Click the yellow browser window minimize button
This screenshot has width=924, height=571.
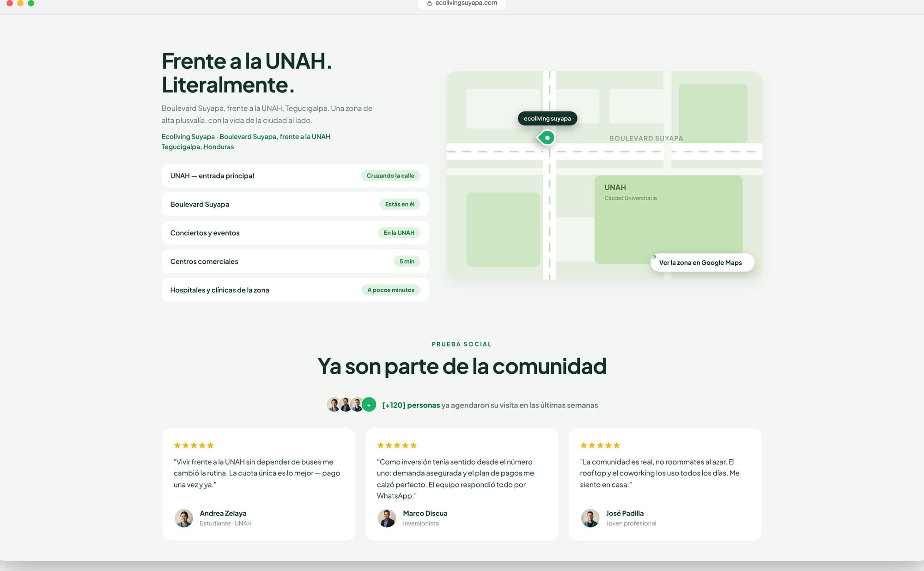[20, 3]
